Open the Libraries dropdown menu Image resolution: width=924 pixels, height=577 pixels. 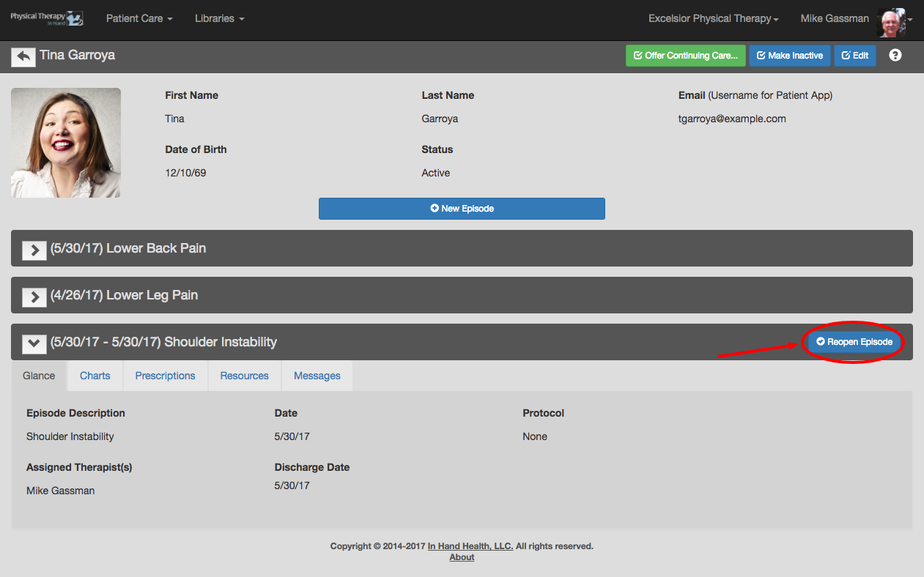[x=219, y=18]
